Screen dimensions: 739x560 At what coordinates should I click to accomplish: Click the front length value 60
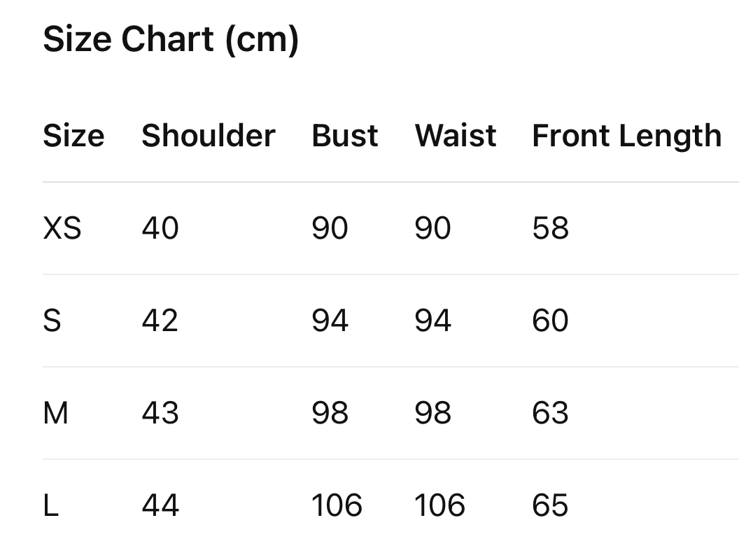tap(550, 321)
